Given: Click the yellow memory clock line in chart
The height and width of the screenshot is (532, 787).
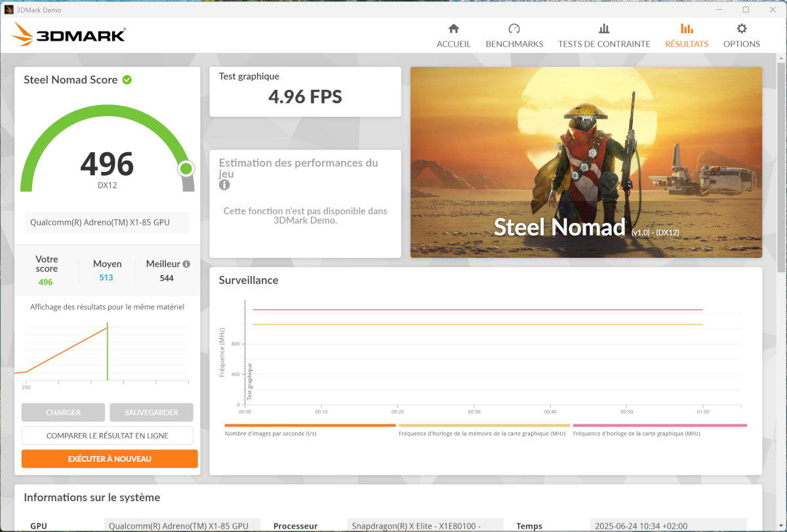Looking at the screenshot, I should pos(477,325).
